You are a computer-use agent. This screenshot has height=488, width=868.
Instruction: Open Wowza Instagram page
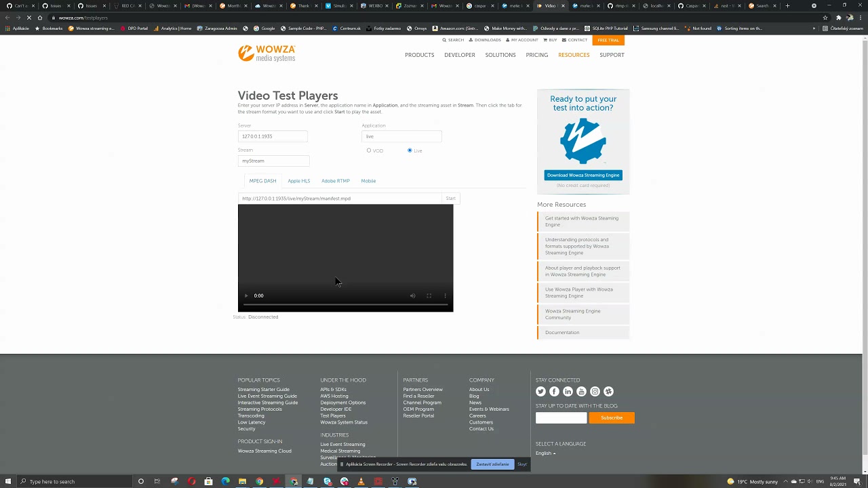click(595, 391)
